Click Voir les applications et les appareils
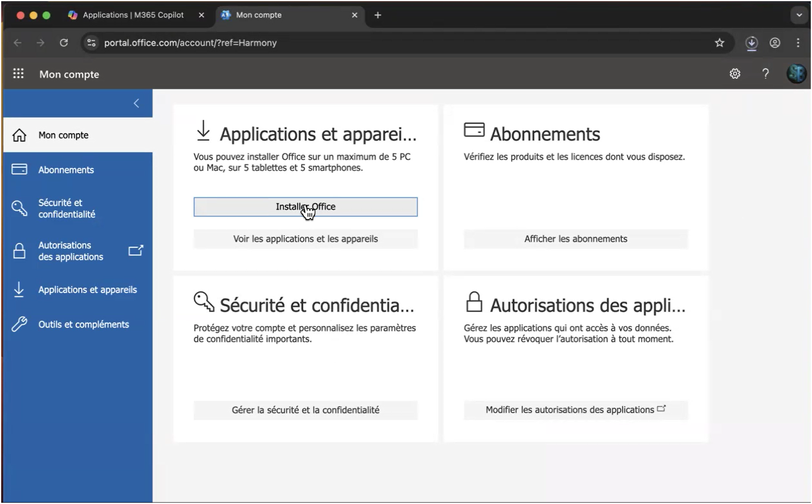The width and height of the screenshot is (812, 504). coord(305,239)
